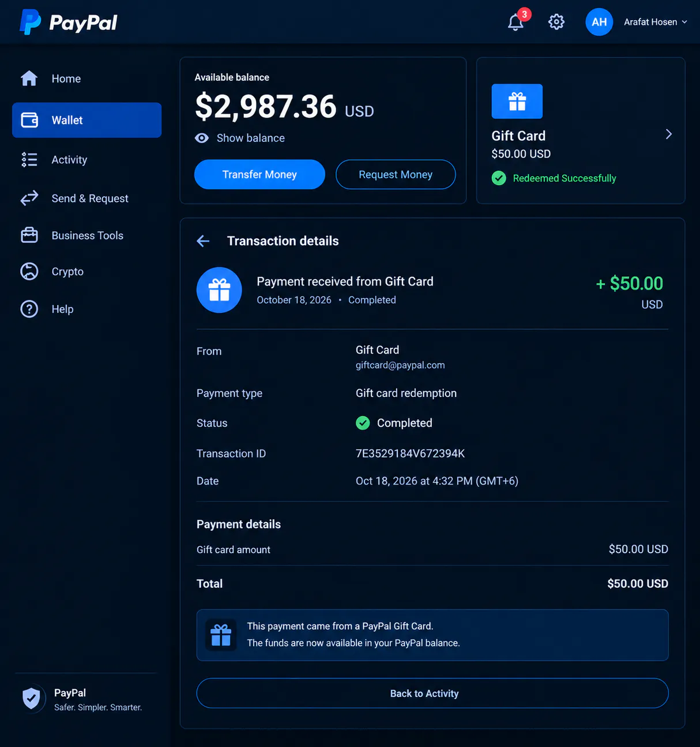Click the round gift icon beside Payment received
700x747 pixels.
[x=219, y=290]
